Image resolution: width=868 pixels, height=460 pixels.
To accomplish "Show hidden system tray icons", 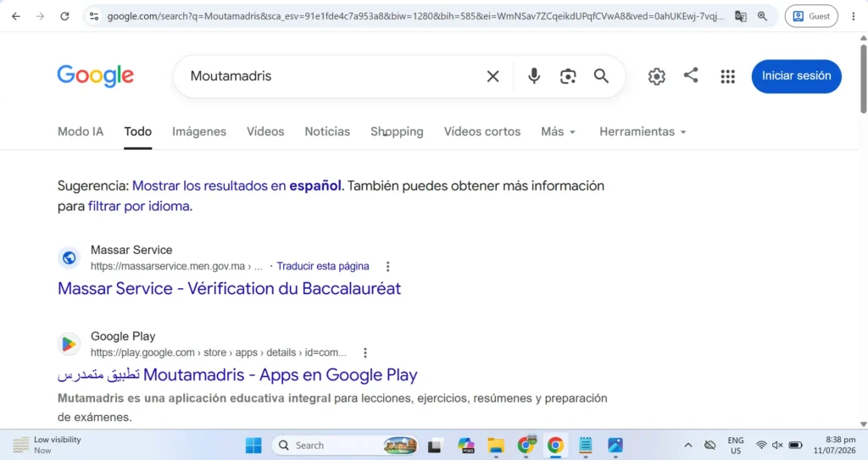I will click(688, 445).
